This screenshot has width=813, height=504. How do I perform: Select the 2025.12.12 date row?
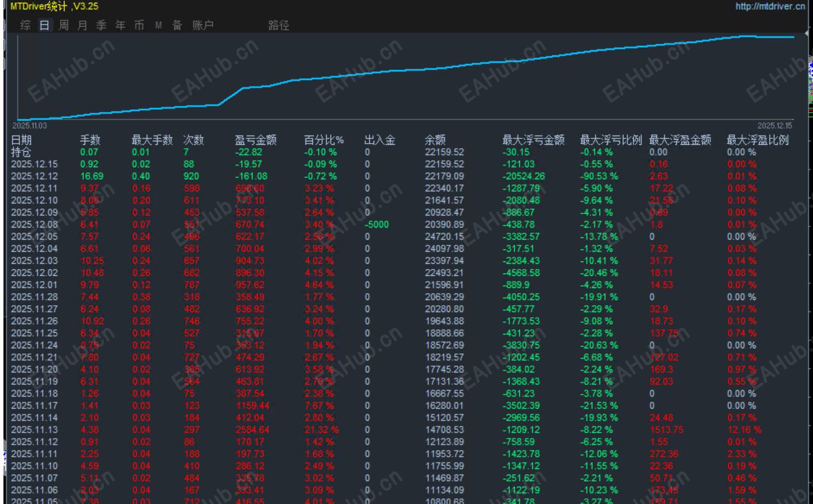tap(34, 176)
